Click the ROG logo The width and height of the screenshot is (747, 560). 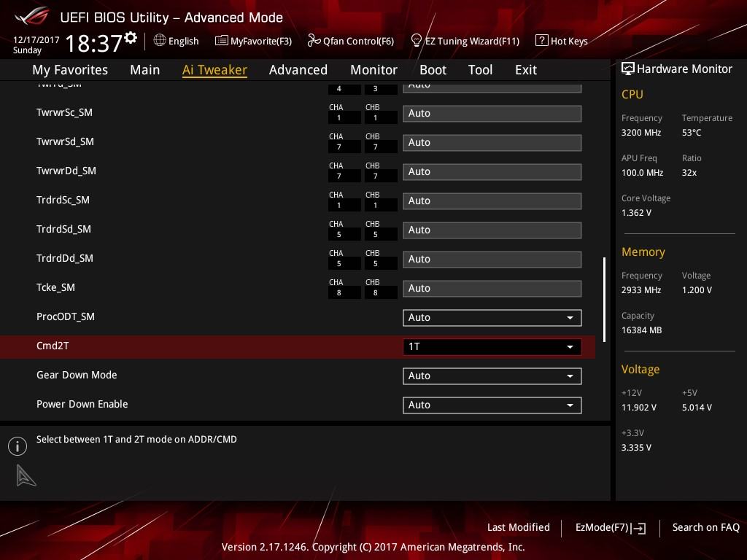pos(31,17)
